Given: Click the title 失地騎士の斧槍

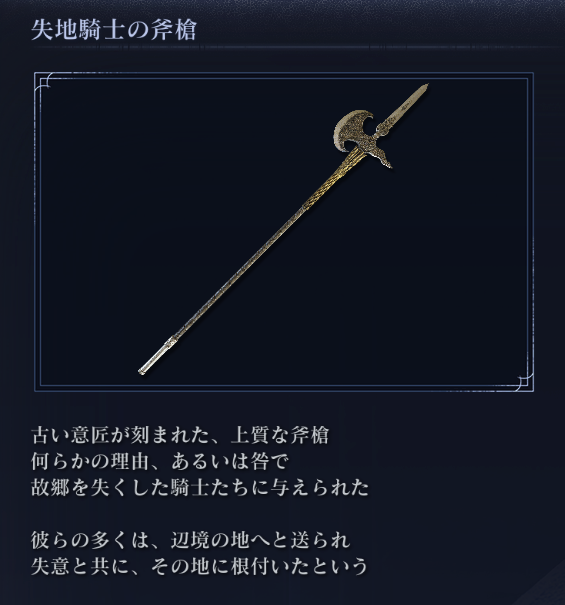Looking at the screenshot, I should [114, 30].
